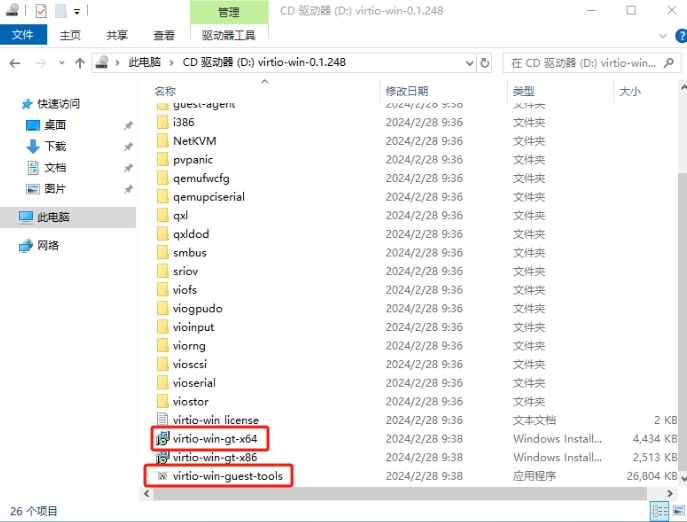
Task: Open the virtio-win-gt-x64 installer file
Action: (x=221, y=438)
